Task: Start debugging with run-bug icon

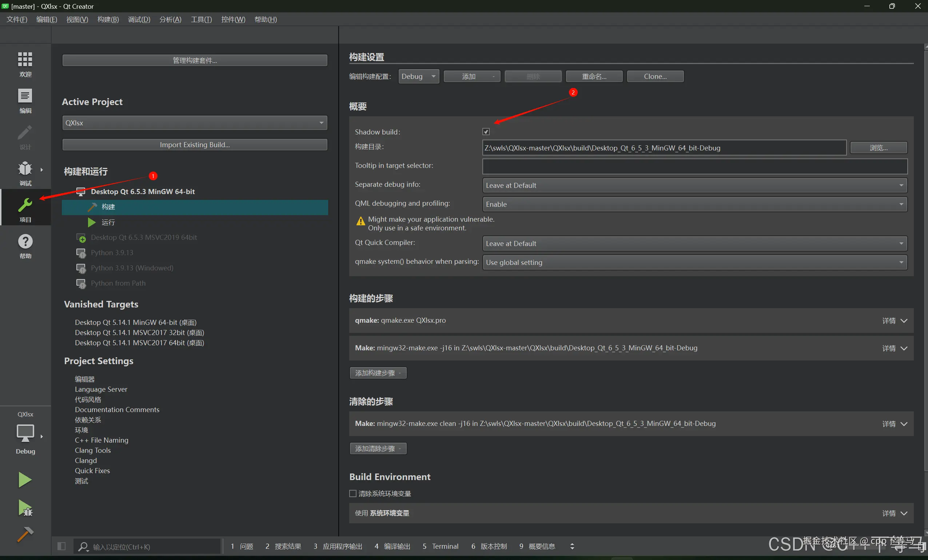Action: click(25, 508)
